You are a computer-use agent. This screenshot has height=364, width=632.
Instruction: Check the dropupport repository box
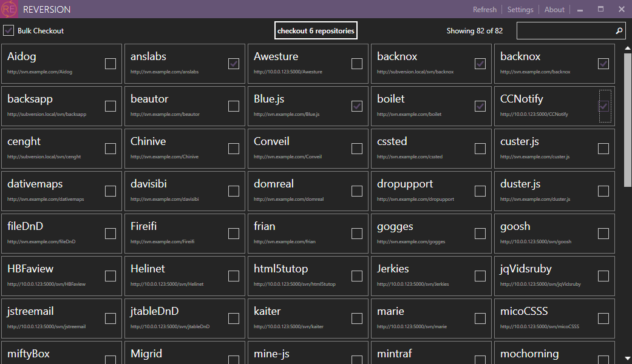point(480,191)
